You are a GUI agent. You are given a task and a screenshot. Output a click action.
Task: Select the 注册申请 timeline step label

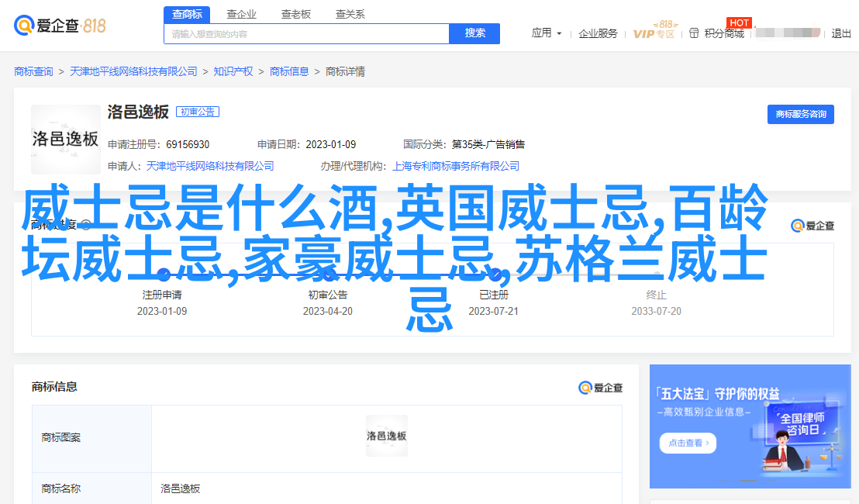click(x=162, y=295)
